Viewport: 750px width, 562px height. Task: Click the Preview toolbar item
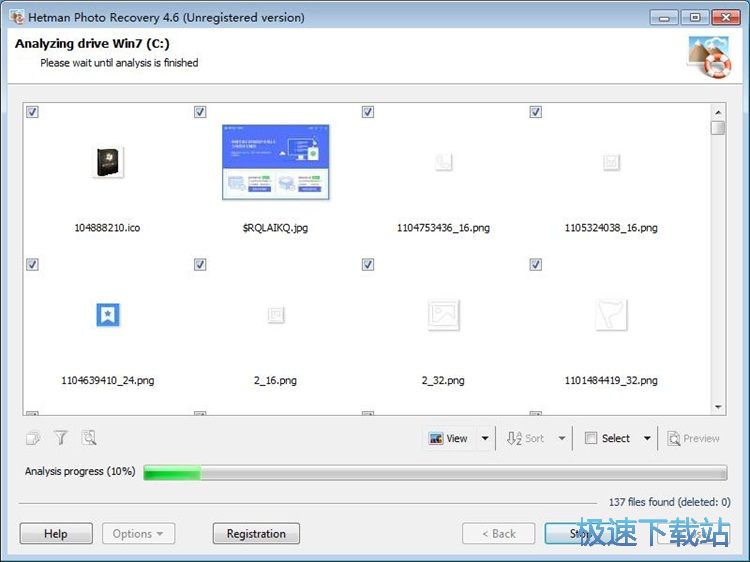pos(694,438)
